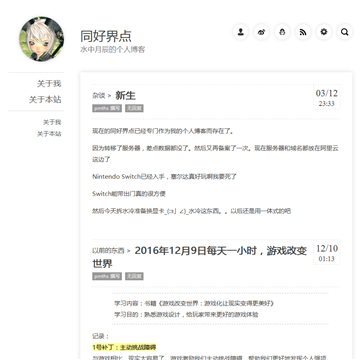
Task: Open the Weibo icon in header
Action: (x=261, y=32)
